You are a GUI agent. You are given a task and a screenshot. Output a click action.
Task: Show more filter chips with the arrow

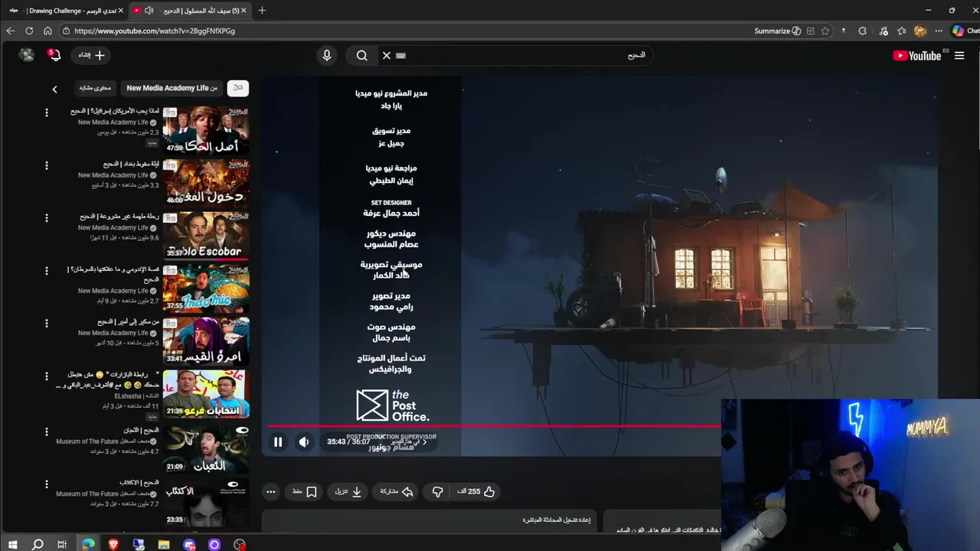click(x=54, y=89)
